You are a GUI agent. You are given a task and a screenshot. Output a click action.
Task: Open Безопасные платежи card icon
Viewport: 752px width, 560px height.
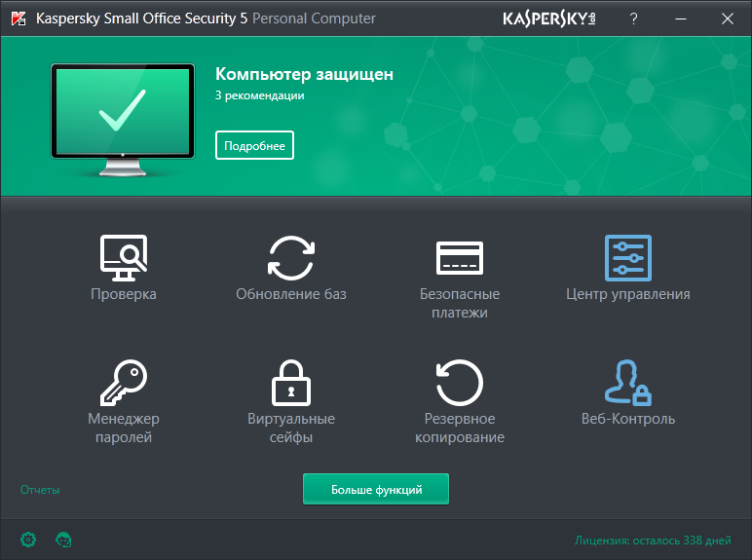pos(459,257)
